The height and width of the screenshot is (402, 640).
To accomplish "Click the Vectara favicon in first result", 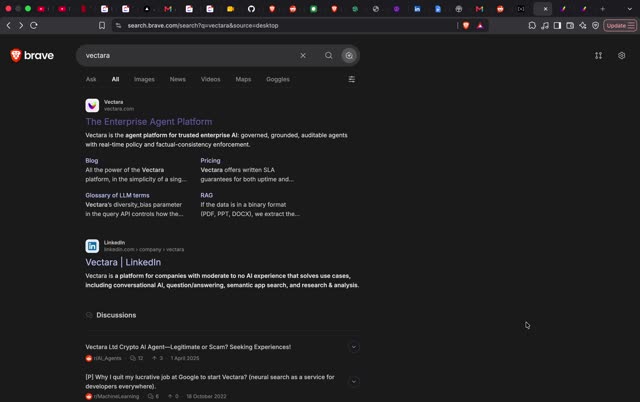I will coord(92,105).
